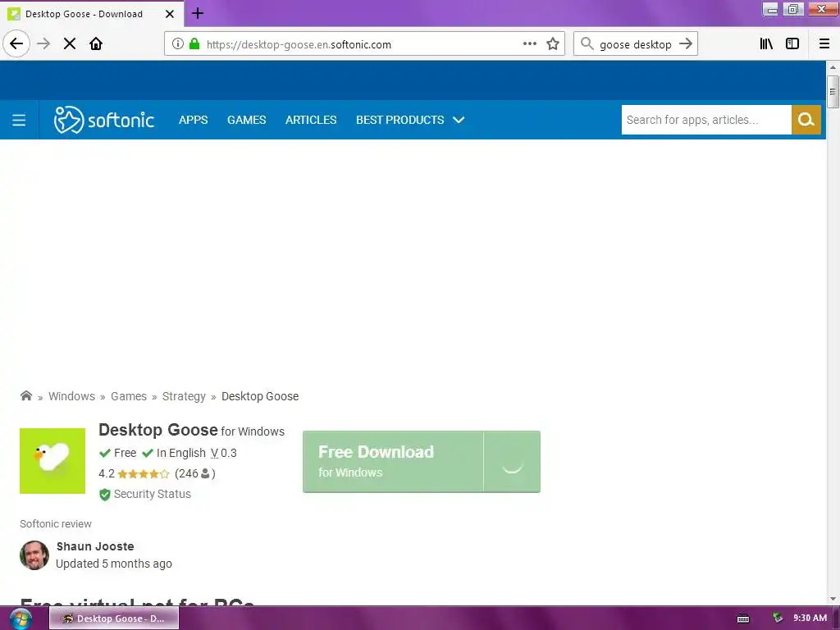The image size is (840, 630).
Task: Open page actions three-dot menu
Action: click(x=529, y=44)
